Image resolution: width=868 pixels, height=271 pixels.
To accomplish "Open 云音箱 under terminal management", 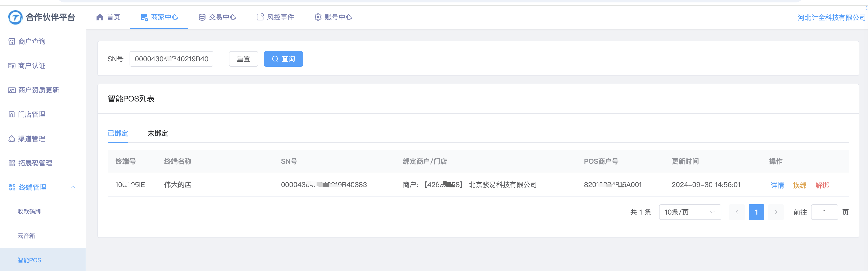I will pyautogui.click(x=26, y=236).
